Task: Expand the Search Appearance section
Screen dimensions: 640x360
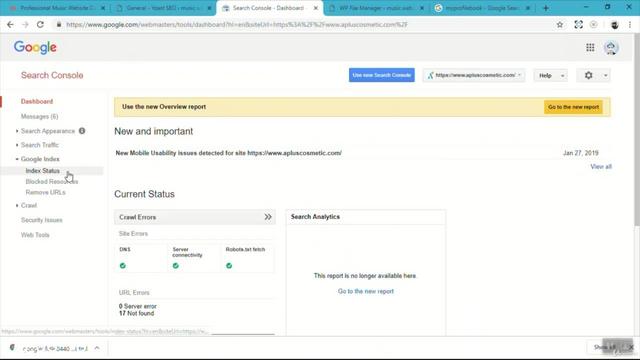Action: click(x=17, y=131)
